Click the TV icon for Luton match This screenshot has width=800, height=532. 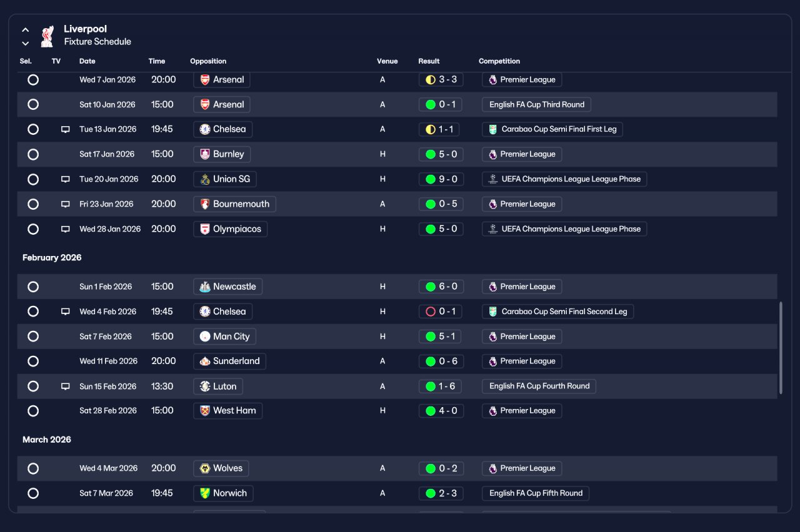(x=65, y=387)
